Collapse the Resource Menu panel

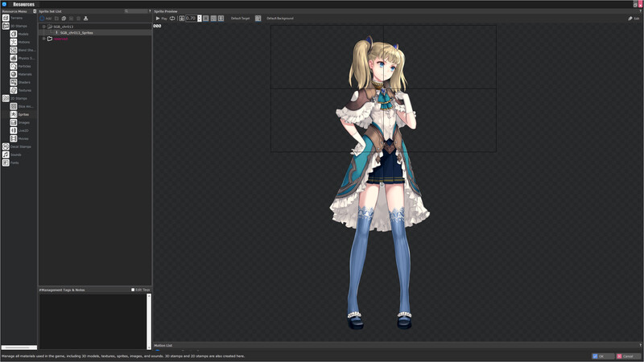(35, 11)
